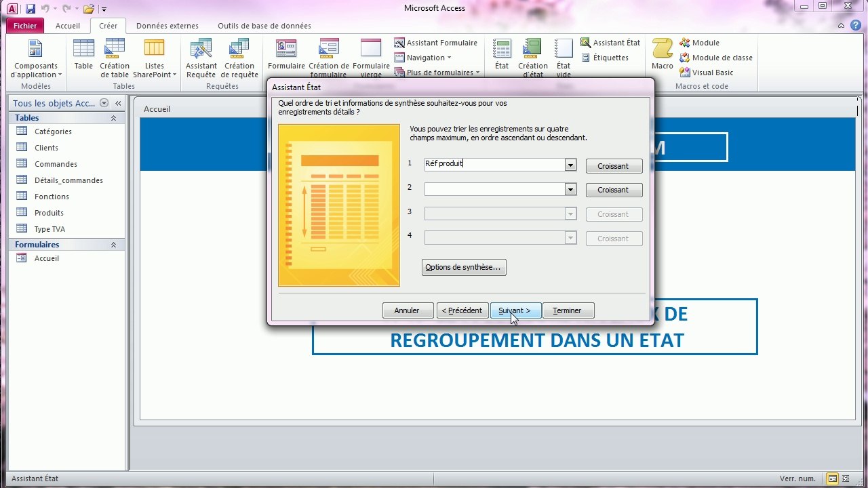Open the Fichier tab
Screen dimensions: 868x488
pyautogui.click(x=25, y=26)
